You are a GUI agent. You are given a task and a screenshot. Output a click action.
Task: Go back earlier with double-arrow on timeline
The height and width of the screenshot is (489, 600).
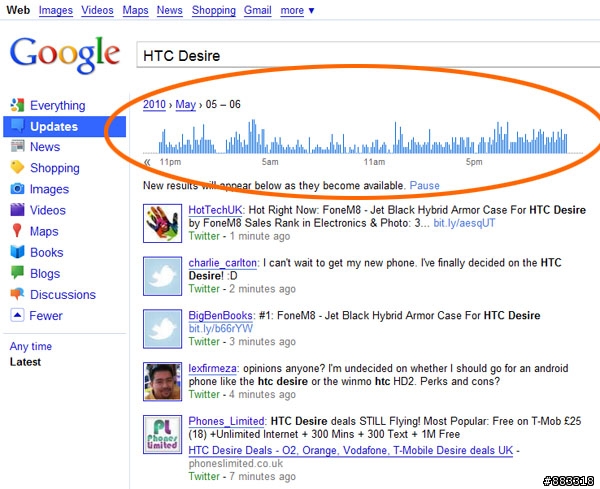pyautogui.click(x=147, y=162)
